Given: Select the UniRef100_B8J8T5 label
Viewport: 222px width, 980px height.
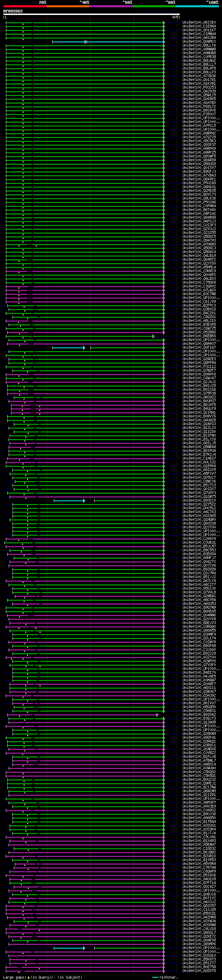Looking at the screenshot, I should [x=199, y=405].
